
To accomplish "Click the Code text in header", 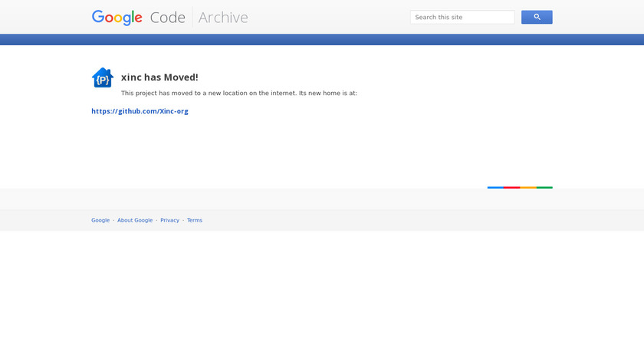I will click(168, 18).
